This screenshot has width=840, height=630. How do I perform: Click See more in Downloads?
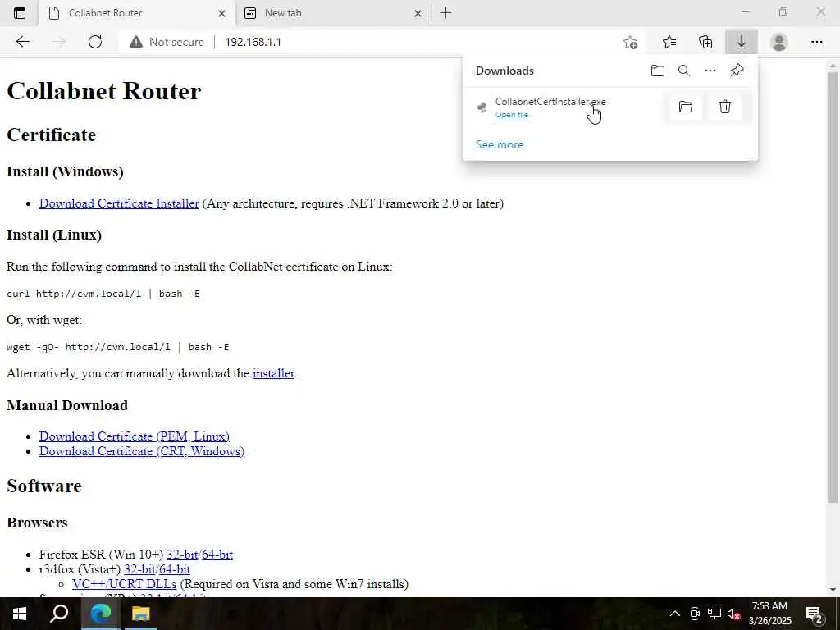pyautogui.click(x=500, y=144)
